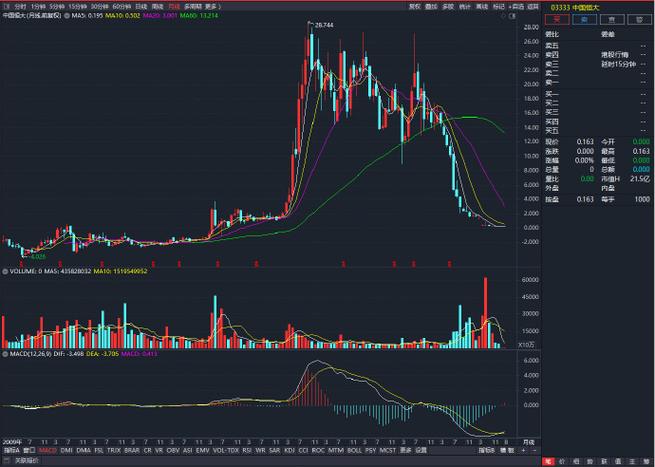
Task: Click 标记 mark button
Action: (498, 7)
